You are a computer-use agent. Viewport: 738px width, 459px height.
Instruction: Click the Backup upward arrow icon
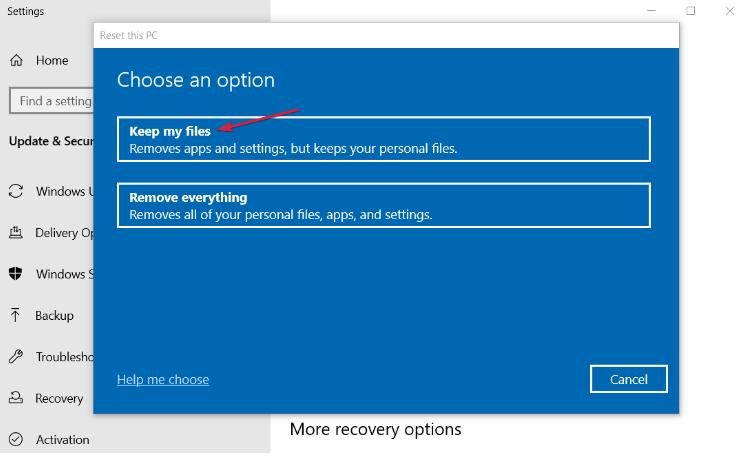[15, 315]
